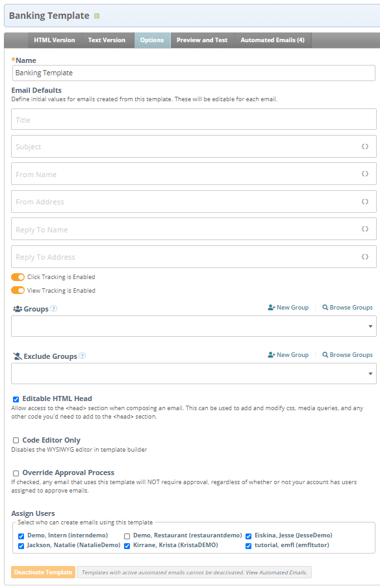
Task: Click the green status square beside Banking Template
Action: click(x=97, y=16)
